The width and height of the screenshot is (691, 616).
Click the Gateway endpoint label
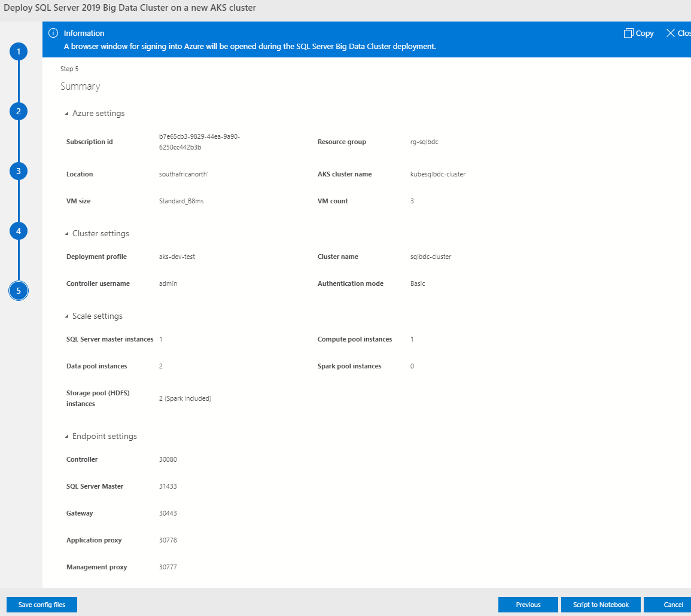(80, 513)
